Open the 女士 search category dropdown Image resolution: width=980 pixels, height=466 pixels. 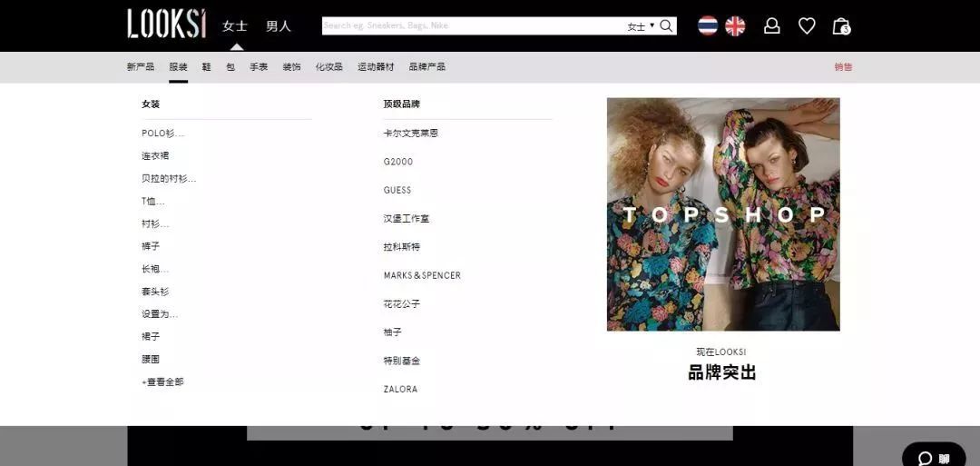tap(641, 26)
